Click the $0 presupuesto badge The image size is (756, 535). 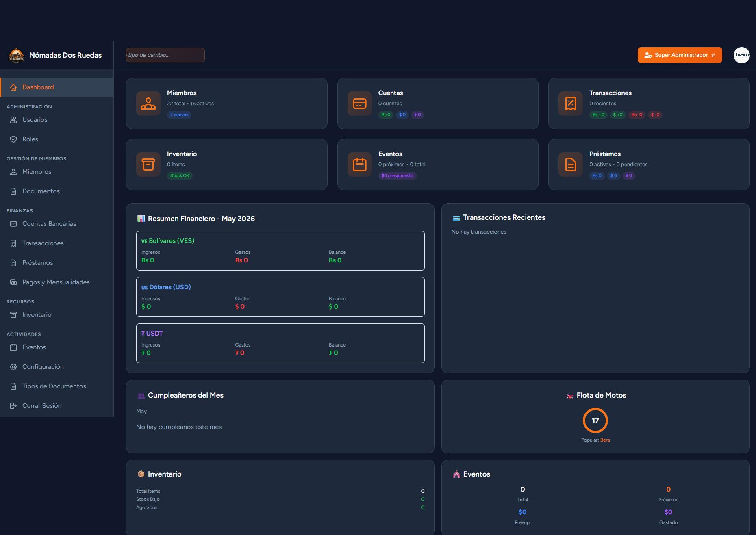click(398, 176)
